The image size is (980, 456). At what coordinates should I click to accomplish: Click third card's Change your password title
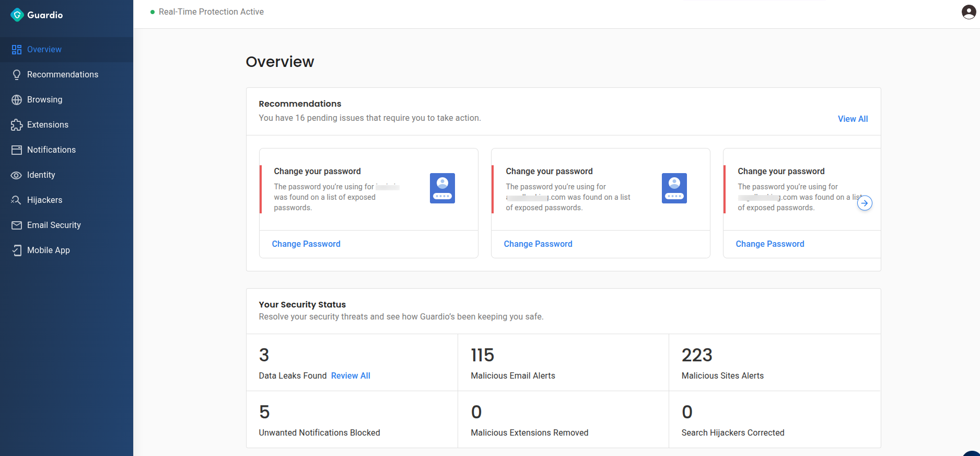(781, 172)
